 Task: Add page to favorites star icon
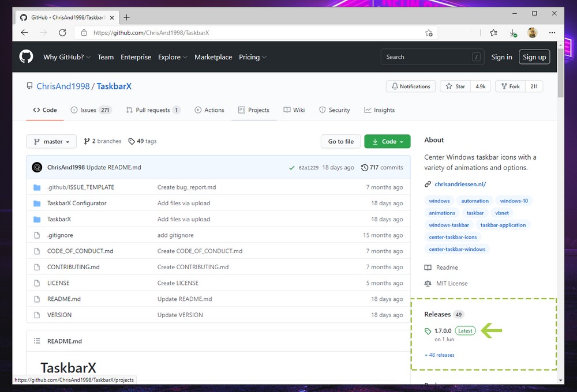click(x=429, y=33)
